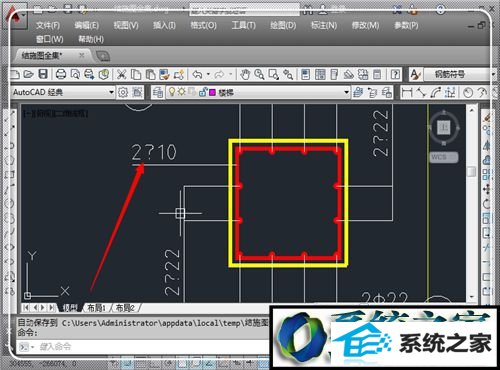
Task: Click the ViewCube top face
Action: (444, 127)
